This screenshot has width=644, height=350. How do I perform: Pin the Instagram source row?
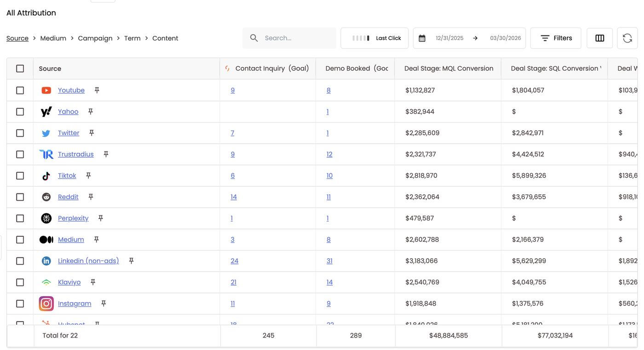pyautogui.click(x=103, y=303)
